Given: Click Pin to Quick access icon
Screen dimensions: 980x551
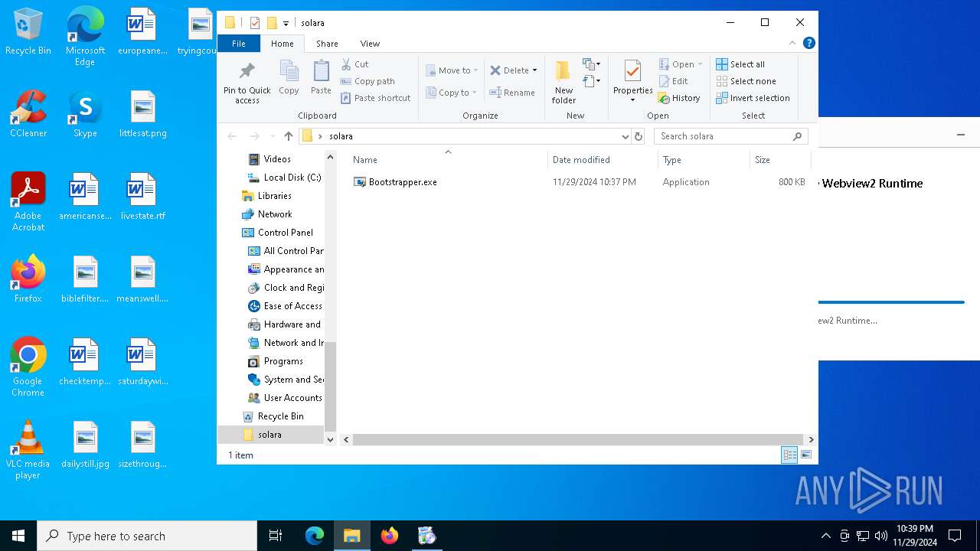Looking at the screenshot, I should pyautogui.click(x=247, y=83).
